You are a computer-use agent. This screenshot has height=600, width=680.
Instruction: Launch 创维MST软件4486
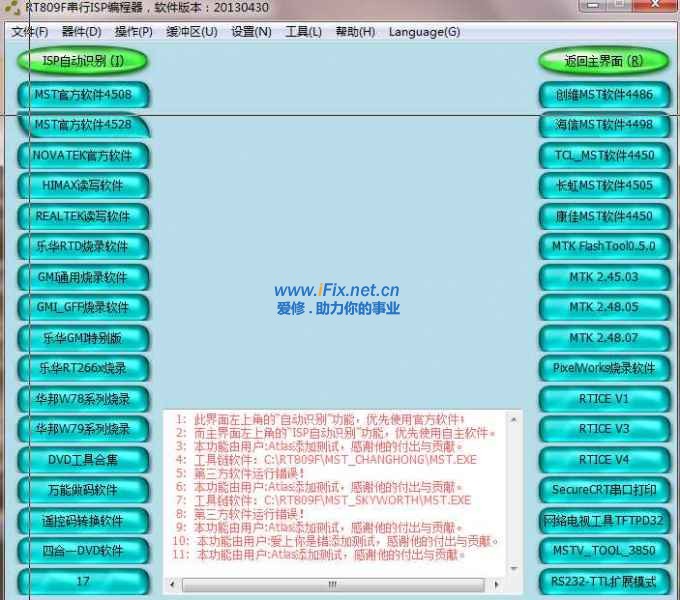(x=604, y=95)
